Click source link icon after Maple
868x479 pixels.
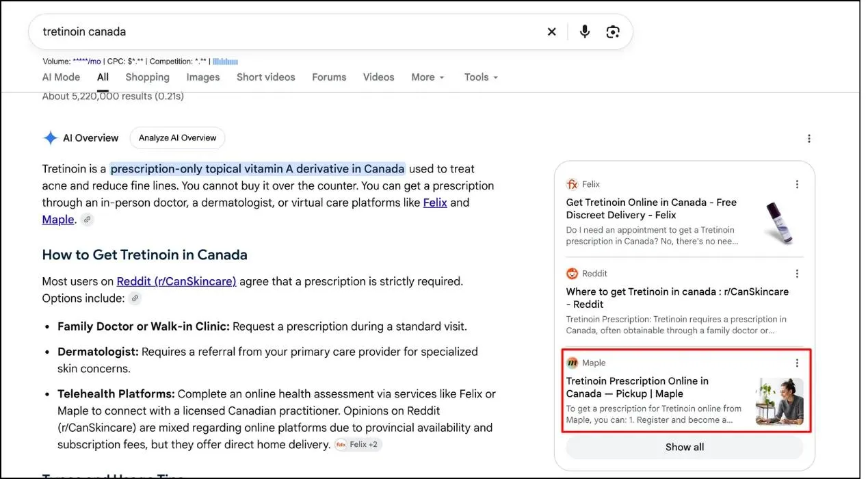click(x=87, y=220)
